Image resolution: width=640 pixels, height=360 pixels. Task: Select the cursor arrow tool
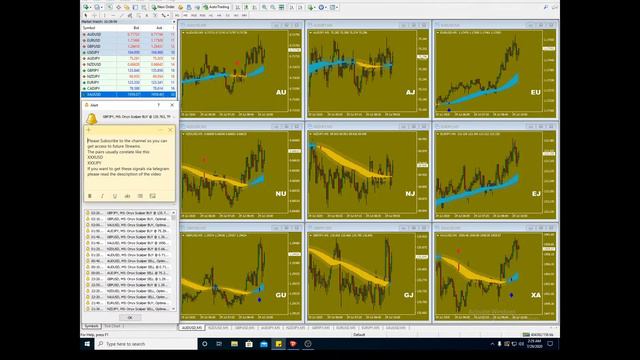tap(86, 15)
